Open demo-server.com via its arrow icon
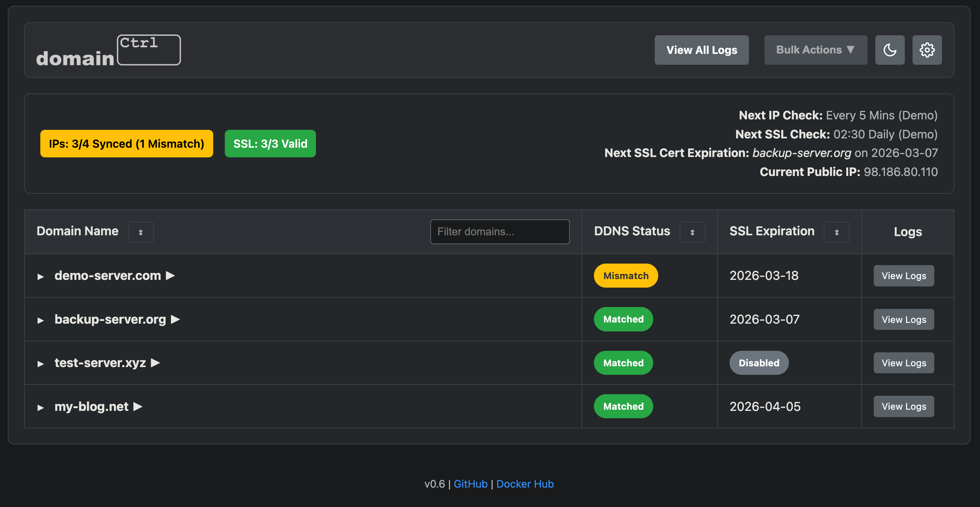 [171, 276]
